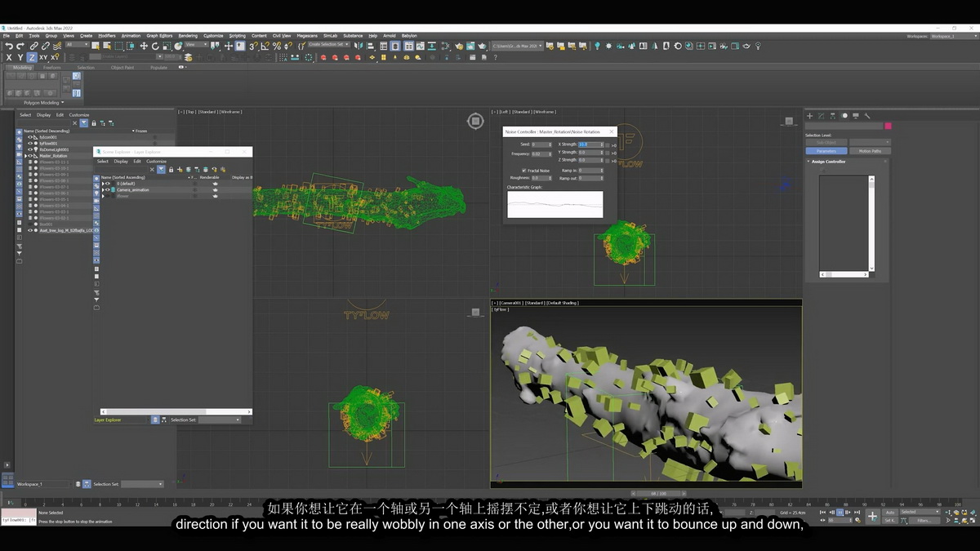Click the pink object color swatch
980x551 pixels.
tap(889, 126)
